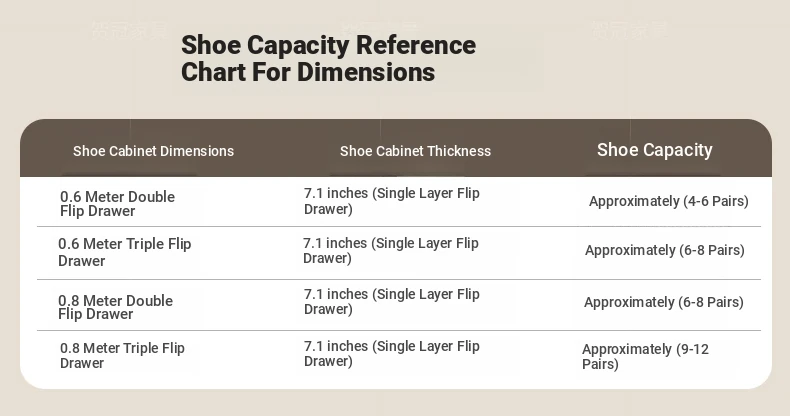
Task: Select the Shoe Cabinet Thickness column header
Action: [415, 151]
